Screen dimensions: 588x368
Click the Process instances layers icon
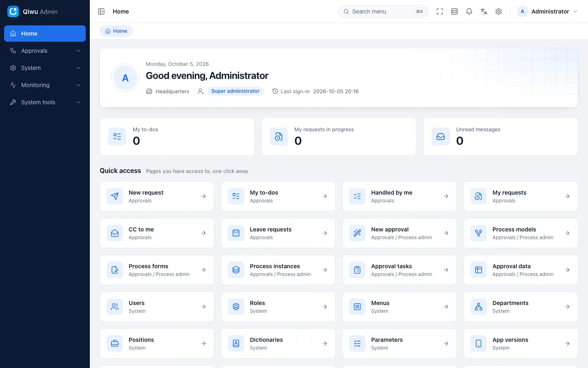click(x=236, y=270)
